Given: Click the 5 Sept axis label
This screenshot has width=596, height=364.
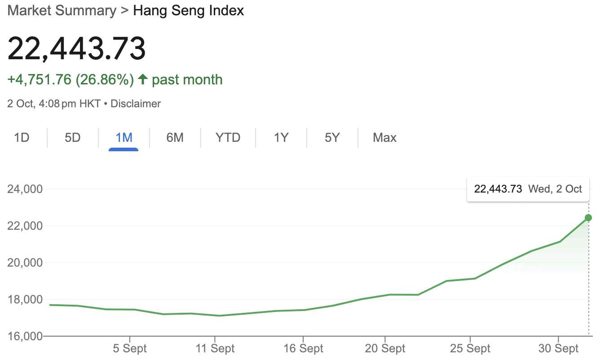Looking at the screenshot, I should (129, 348).
